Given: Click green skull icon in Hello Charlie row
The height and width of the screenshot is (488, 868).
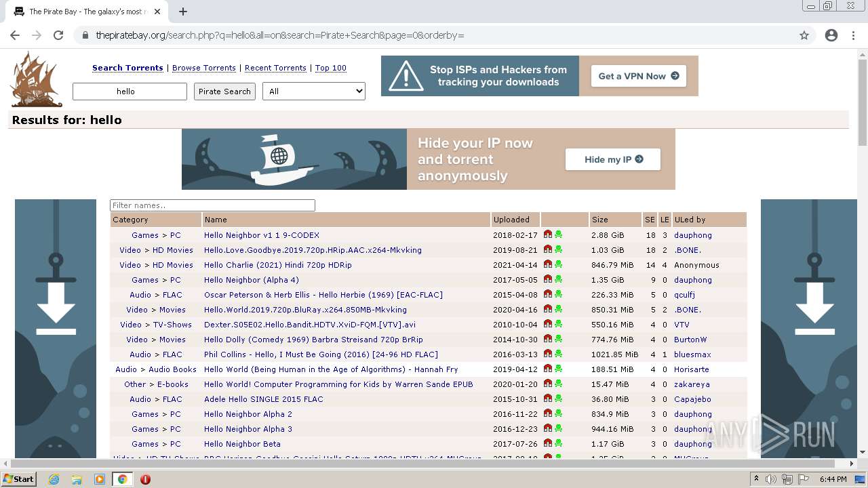Looking at the screenshot, I should (x=559, y=264).
